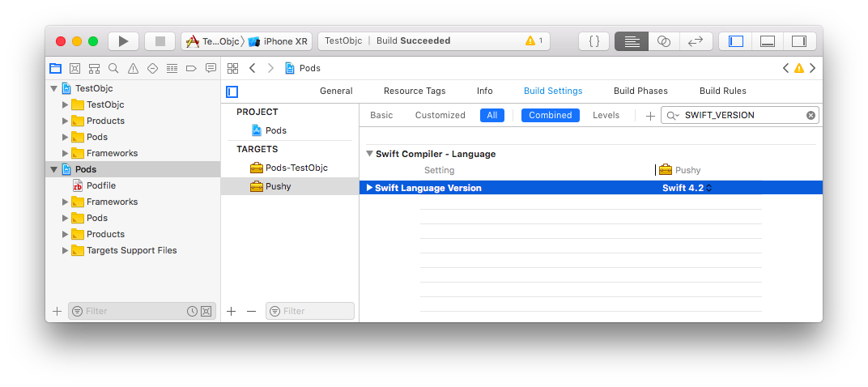The width and height of the screenshot is (868, 387).
Task: Run the build with the Play button
Action: (123, 41)
